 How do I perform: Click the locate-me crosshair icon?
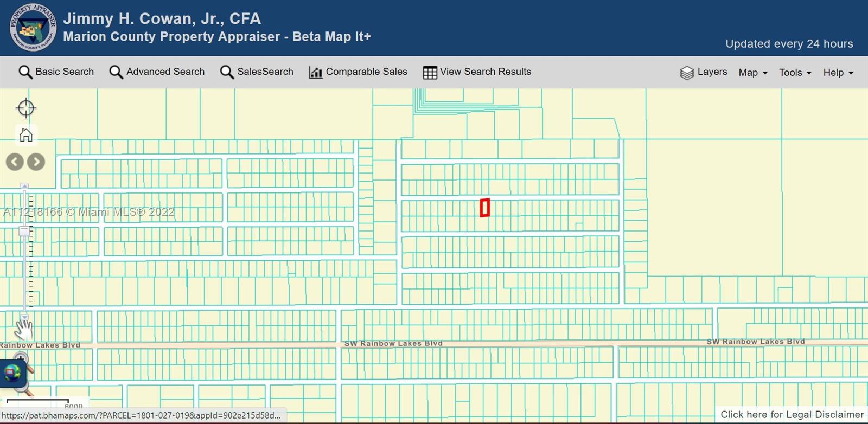[25, 108]
